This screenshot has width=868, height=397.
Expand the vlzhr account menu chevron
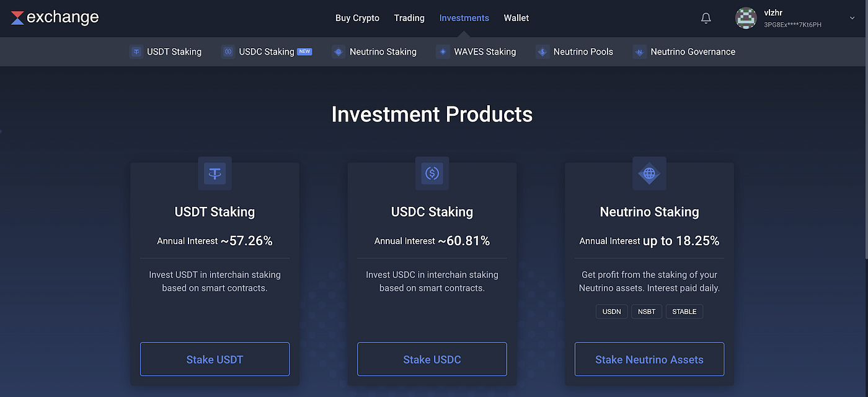pyautogui.click(x=852, y=18)
